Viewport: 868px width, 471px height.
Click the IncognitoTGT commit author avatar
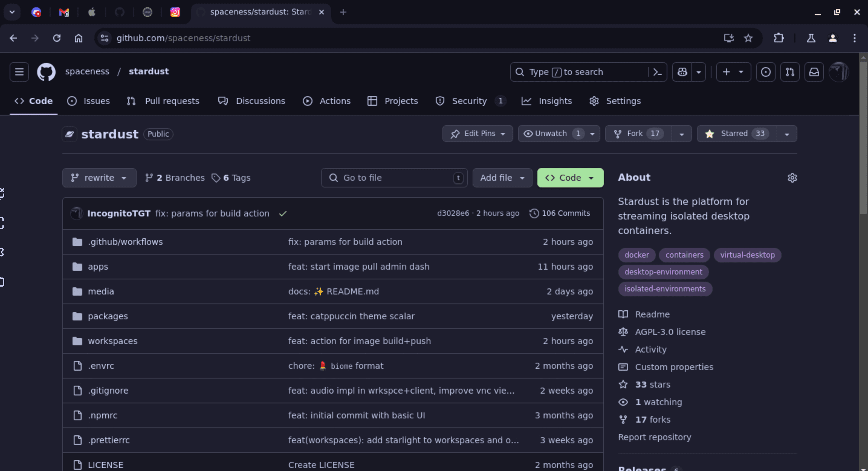[76, 213]
